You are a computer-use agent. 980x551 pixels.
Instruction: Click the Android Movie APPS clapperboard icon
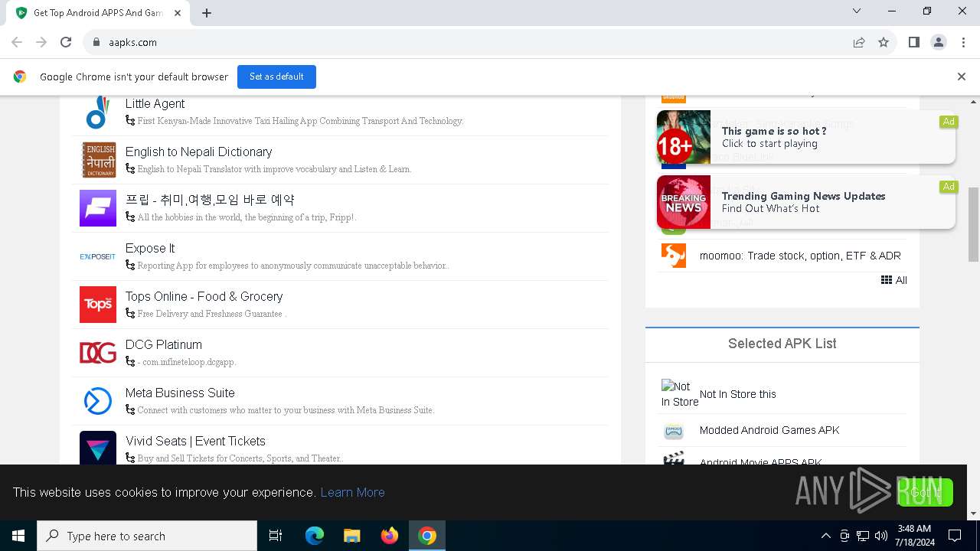pyautogui.click(x=674, y=459)
